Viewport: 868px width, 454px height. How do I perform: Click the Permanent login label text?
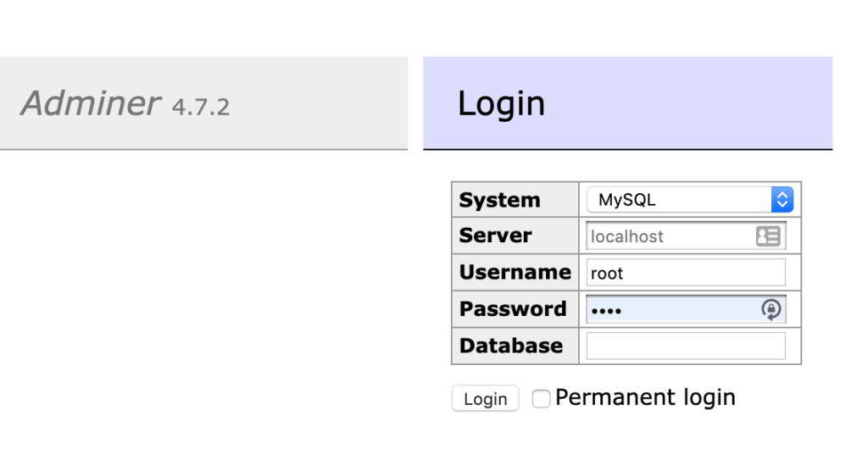pos(645,397)
